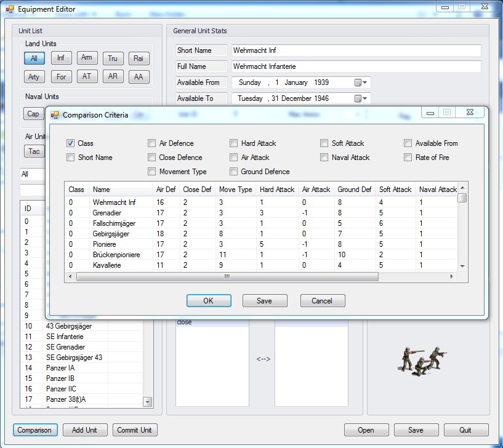503x448 pixels.
Task: Select the Grenadier row in table
Action: (262, 213)
